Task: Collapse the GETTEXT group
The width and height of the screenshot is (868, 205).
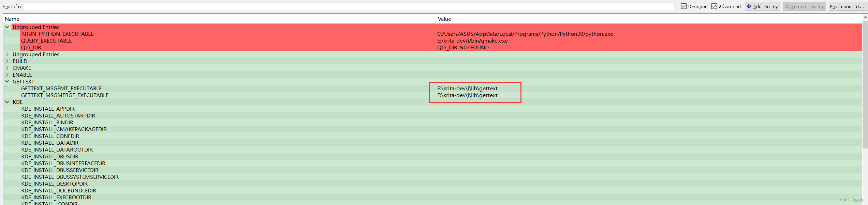Action: click(x=7, y=81)
